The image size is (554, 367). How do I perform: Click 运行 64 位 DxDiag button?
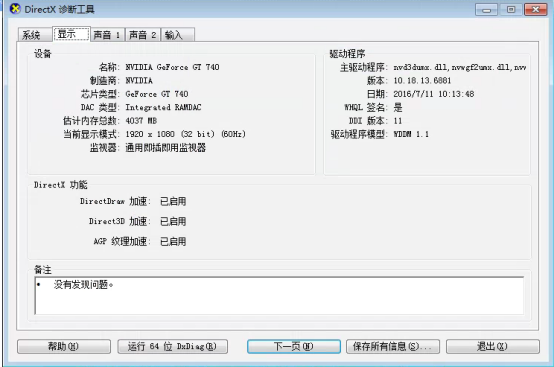[172, 347]
